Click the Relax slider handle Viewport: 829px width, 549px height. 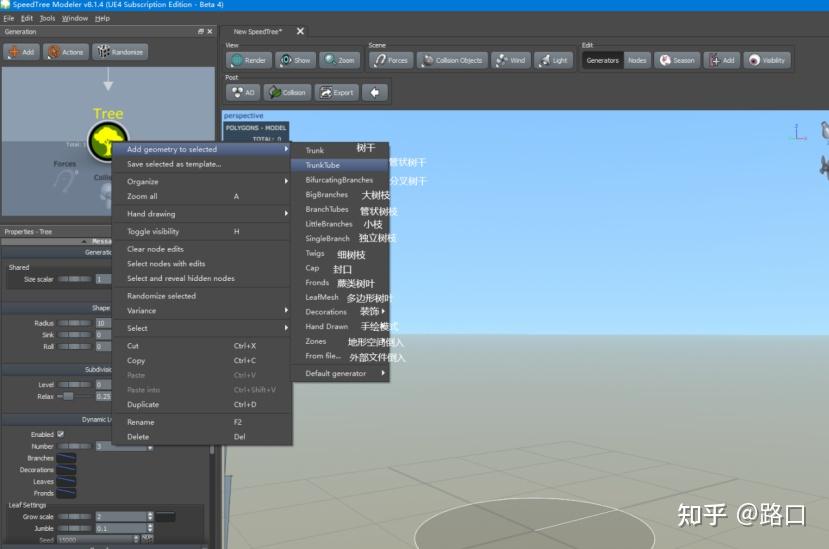coord(68,396)
